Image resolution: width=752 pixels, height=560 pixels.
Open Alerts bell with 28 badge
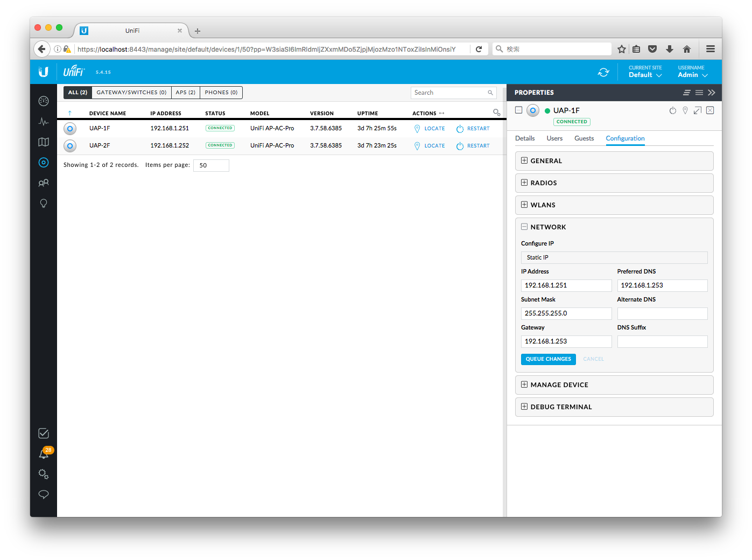click(44, 454)
